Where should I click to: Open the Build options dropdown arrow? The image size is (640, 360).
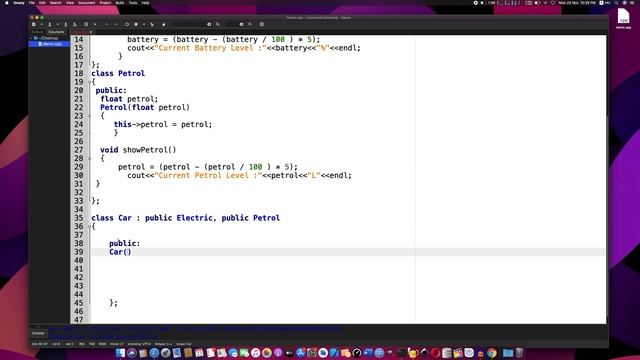144,24
